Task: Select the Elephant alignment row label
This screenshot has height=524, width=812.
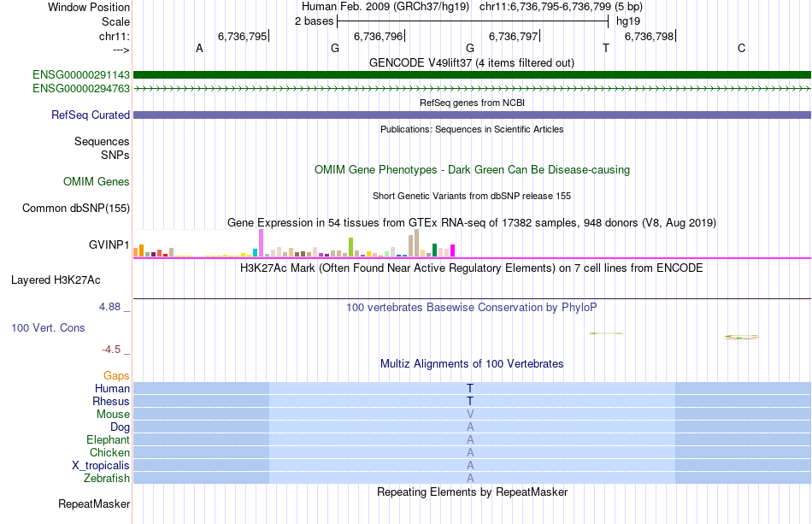Action: point(108,439)
